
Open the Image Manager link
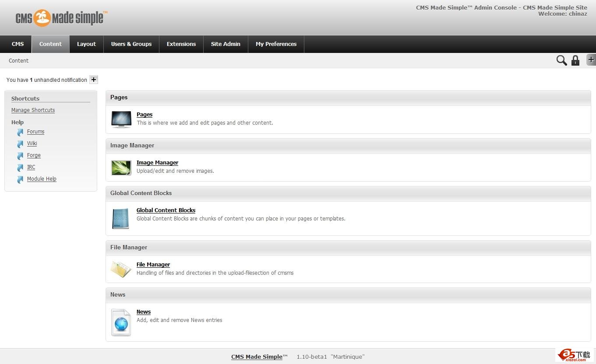click(x=157, y=163)
